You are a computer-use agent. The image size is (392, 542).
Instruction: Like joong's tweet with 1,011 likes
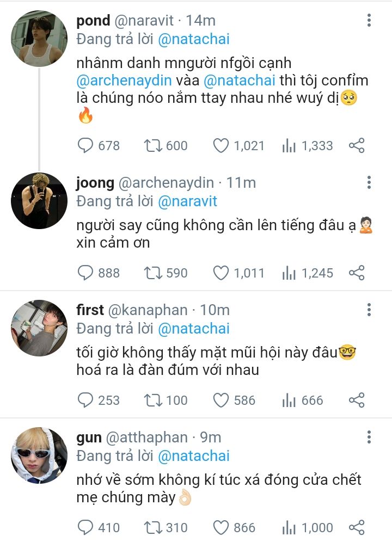coord(220,273)
